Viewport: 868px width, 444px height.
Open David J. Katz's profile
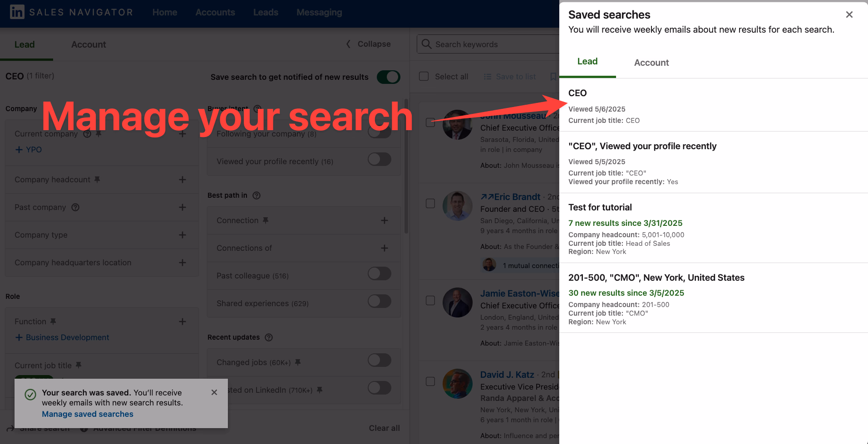(507, 375)
